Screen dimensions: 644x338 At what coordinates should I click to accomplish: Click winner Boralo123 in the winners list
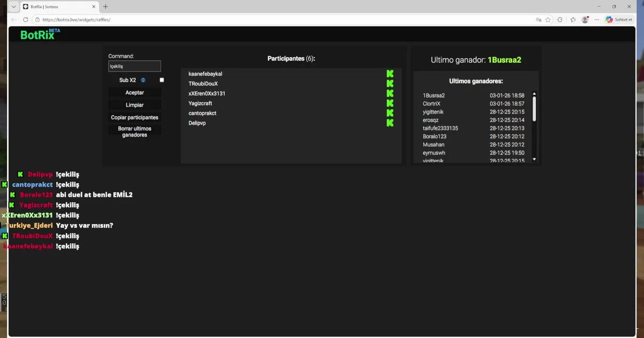[x=435, y=137]
